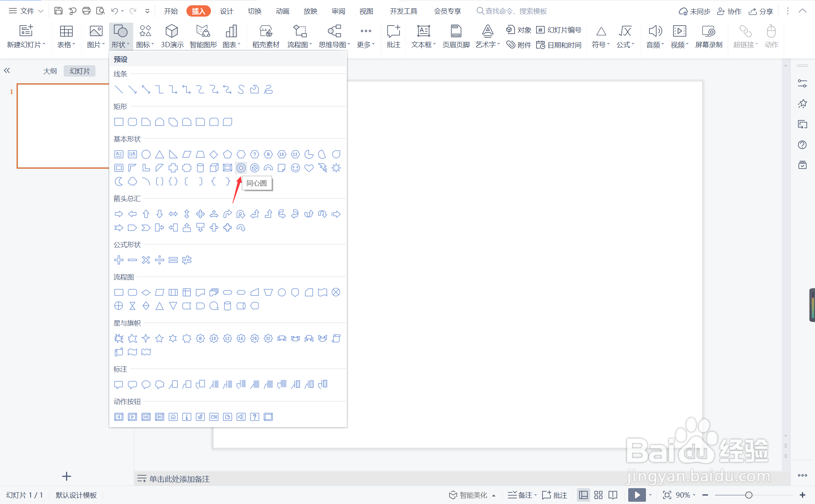Open the Start (开始) ribbon tab
The height and width of the screenshot is (504, 815).
[171, 11]
